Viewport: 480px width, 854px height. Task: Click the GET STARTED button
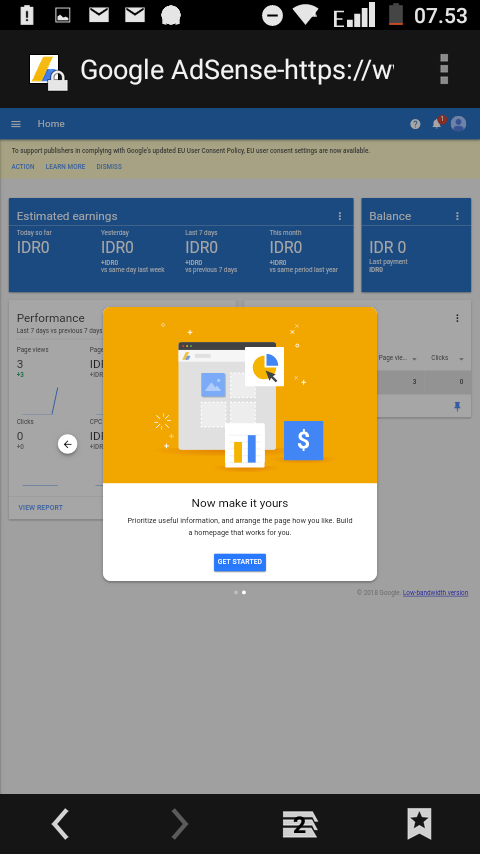tap(240, 562)
